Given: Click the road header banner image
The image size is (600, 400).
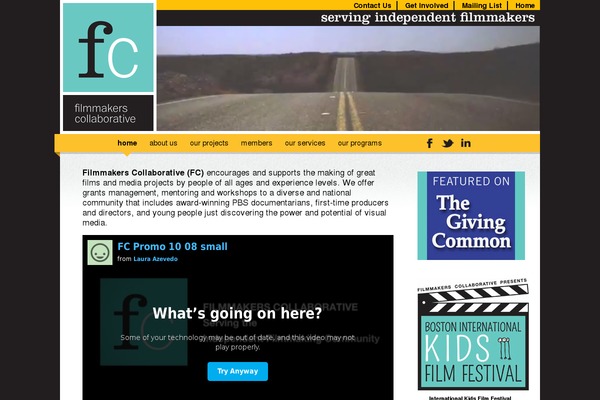Looking at the screenshot, I should coord(348,78).
